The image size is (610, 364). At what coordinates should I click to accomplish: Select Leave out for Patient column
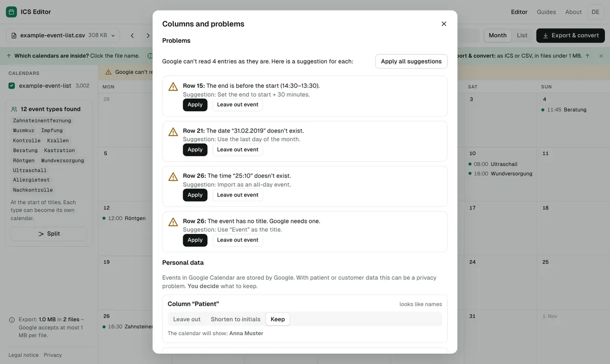pyautogui.click(x=187, y=319)
